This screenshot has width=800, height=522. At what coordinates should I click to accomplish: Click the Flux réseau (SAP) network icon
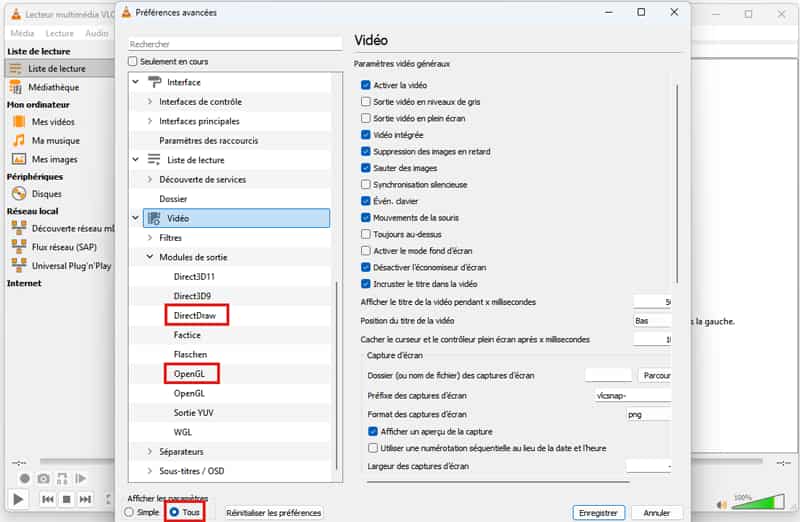click(x=18, y=247)
